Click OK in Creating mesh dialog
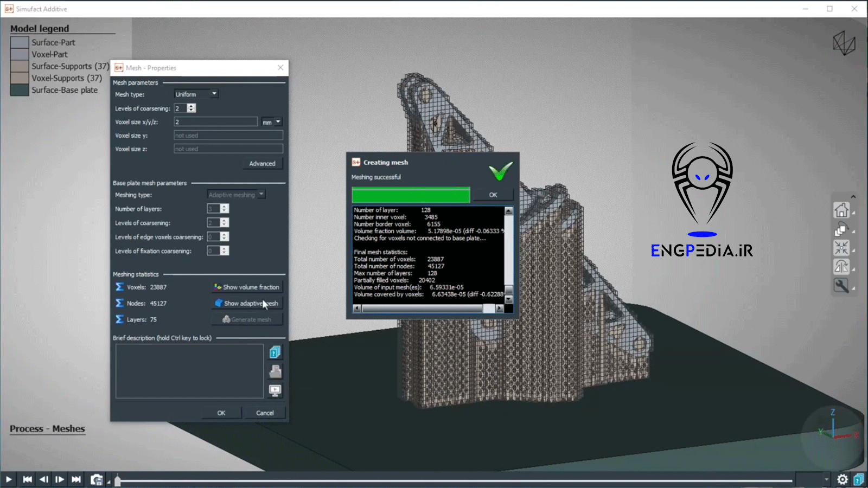 (493, 195)
